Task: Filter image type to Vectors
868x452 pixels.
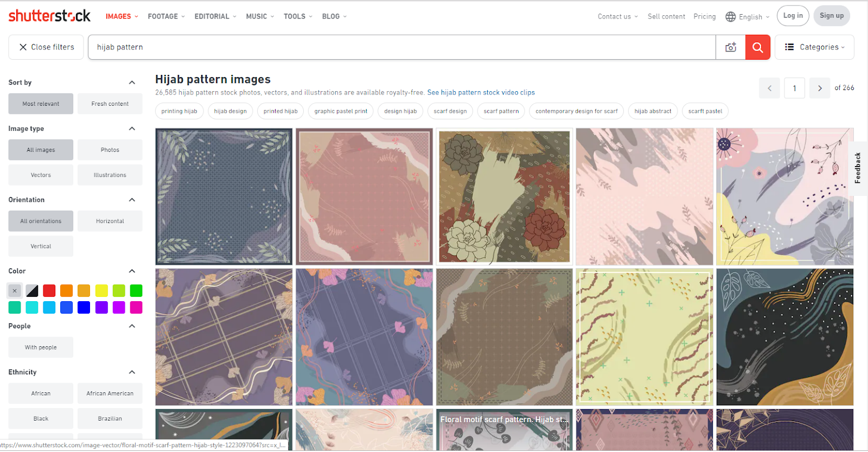Action: pyautogui.click(x=41, y=175)
